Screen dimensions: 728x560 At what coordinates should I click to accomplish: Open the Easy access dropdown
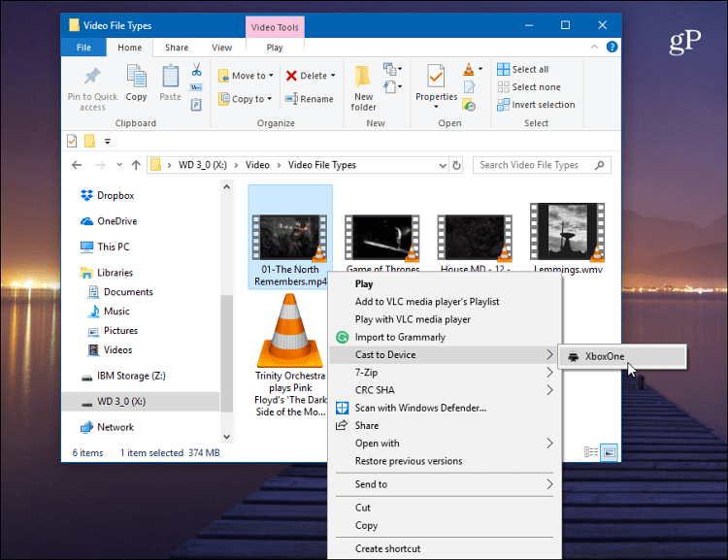click(x=392, y=86)
